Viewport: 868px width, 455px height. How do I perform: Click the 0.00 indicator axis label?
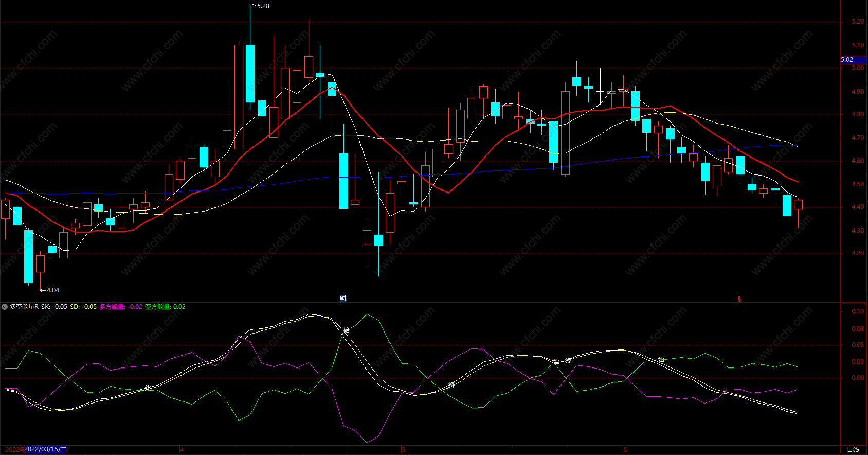click(858, 378)
